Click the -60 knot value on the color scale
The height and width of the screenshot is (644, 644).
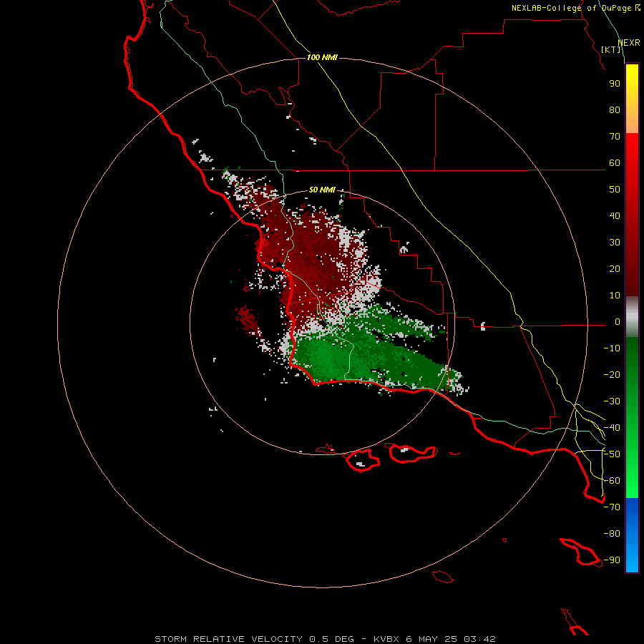(612, 481)
